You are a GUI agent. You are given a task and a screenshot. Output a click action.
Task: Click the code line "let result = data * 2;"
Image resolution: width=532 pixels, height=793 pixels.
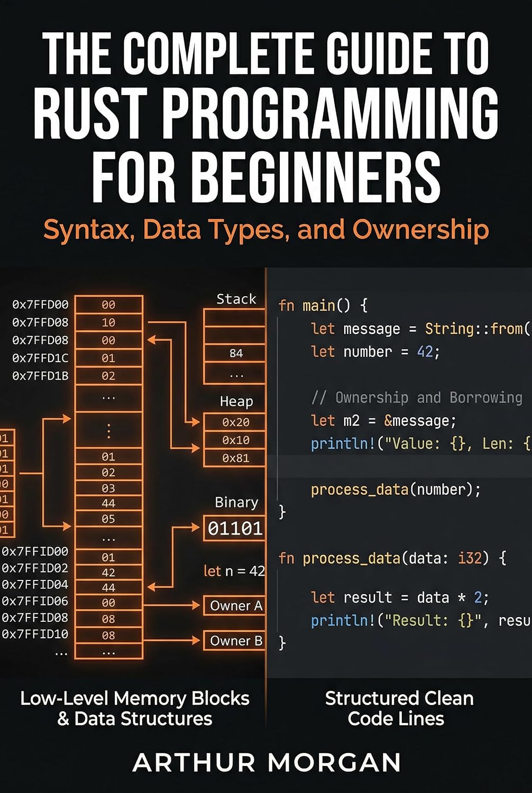point(400,597)
